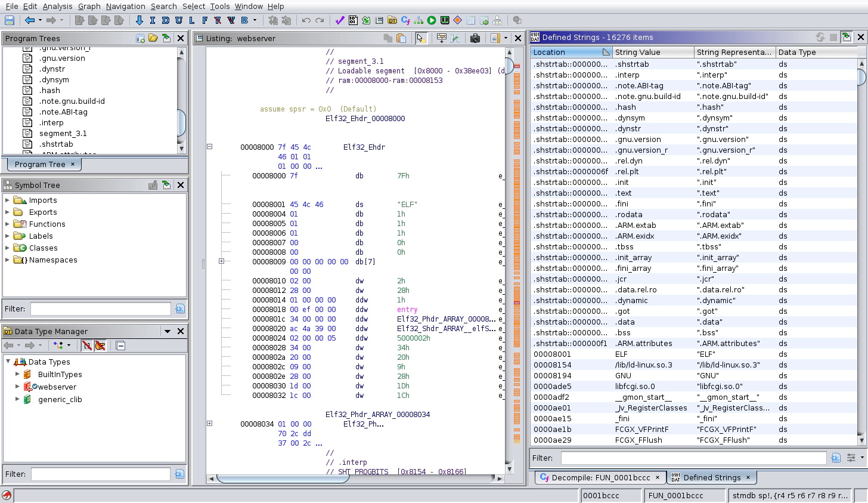Toggle Symbol Tree navigation on incoming location
Image resolution: width=868 pixels, height=503 pixels.
click(166, 185)
